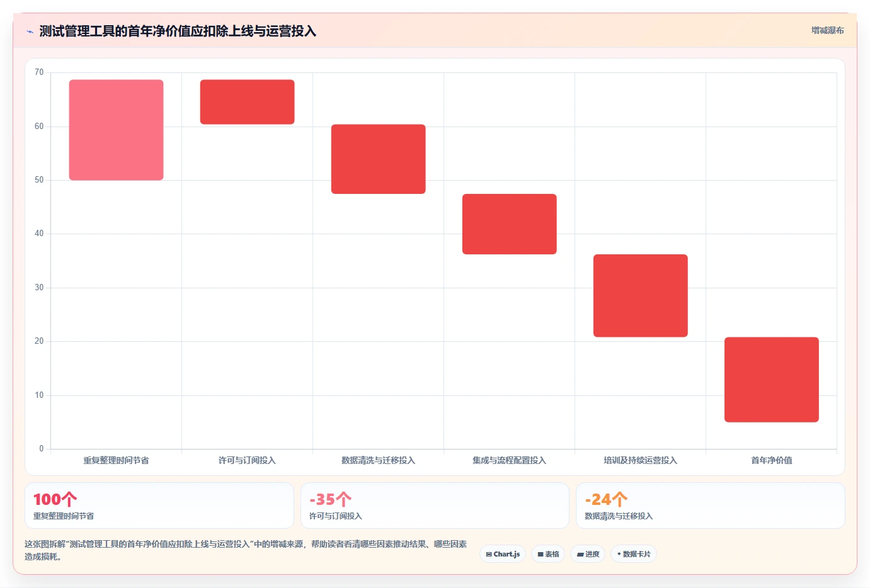Click the 增减瀑布 label in header
The height and width of the screenshot is (588, 870).
click(x=827, y=30)
